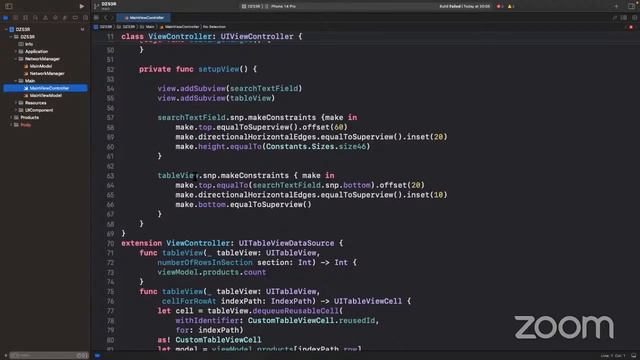The width and height of the screenshot is (640, 360).
Task: Open the Library with plus button
Action: [616, 6]
